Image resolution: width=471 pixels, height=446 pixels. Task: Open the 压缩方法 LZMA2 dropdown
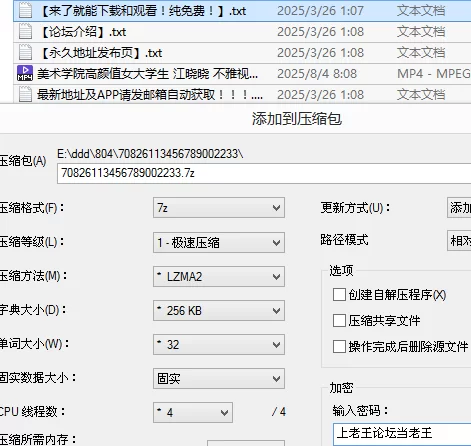click(219, 276)
